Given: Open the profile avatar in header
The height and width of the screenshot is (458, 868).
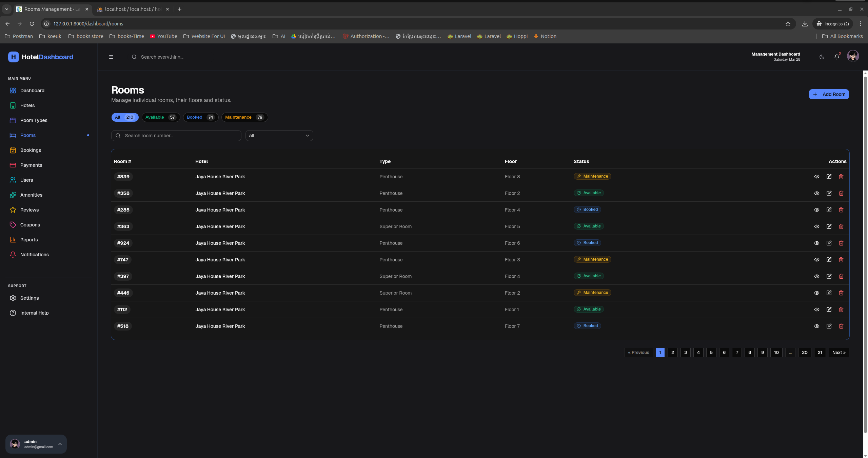Looking at the screenshot, I should [853, 56].
